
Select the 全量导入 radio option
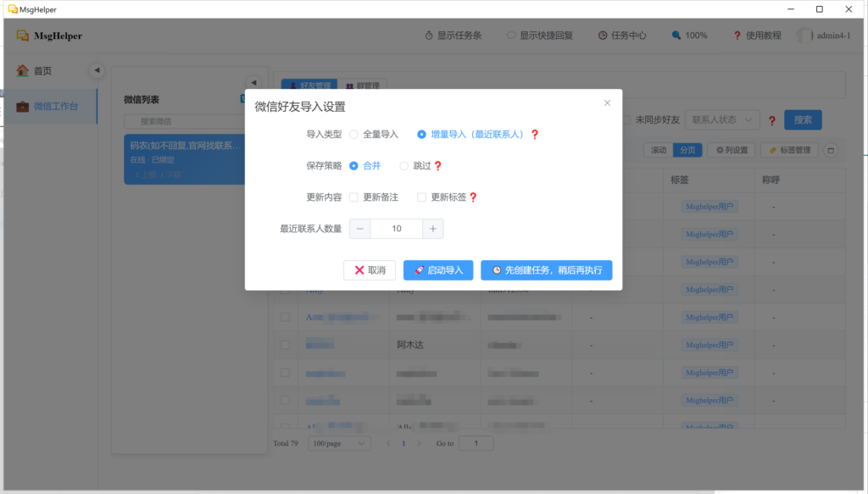pyautogui.click(x=354, y=135)
